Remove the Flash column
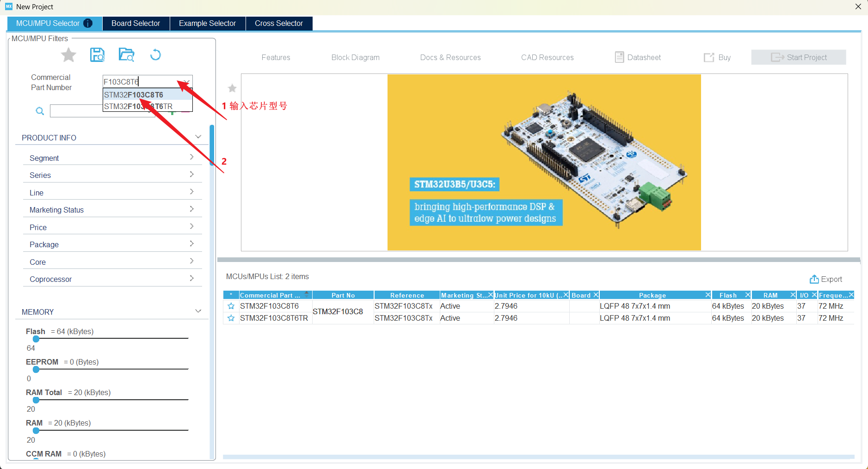The height and width of the screenshot is (469, 868). tap(748, 295)
